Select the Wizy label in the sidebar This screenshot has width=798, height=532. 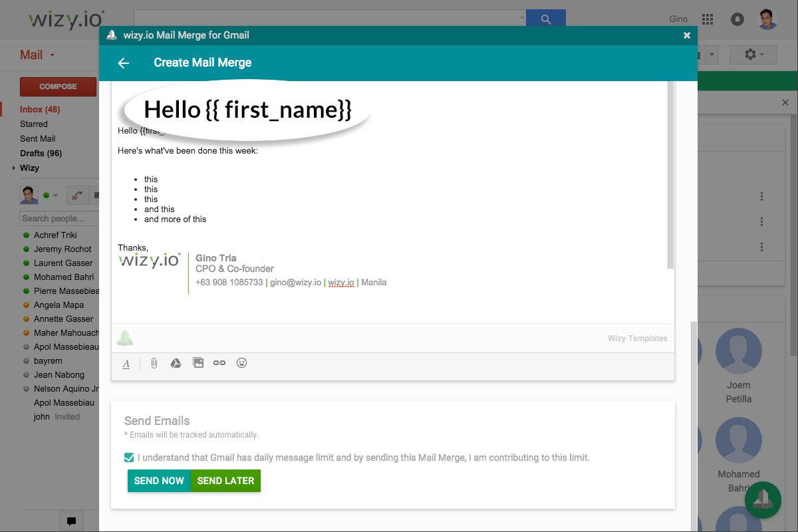[29, 168]
